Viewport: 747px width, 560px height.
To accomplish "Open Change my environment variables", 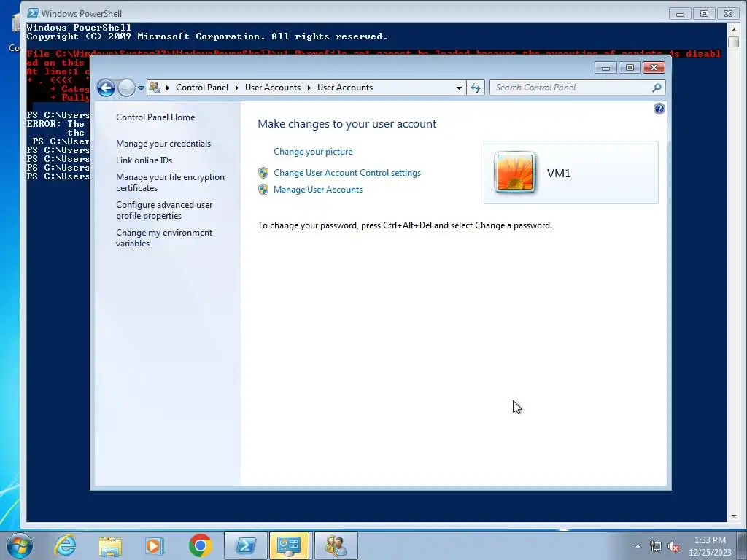I will click(164, 238).
